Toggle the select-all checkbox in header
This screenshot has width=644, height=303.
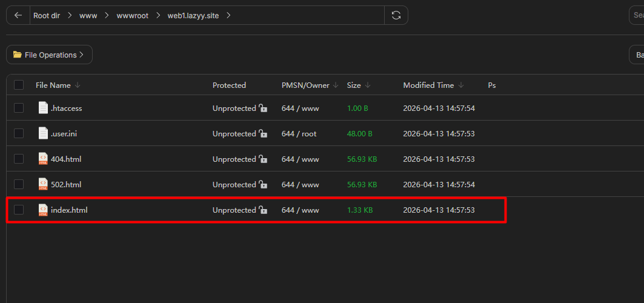tap(19, 85)
